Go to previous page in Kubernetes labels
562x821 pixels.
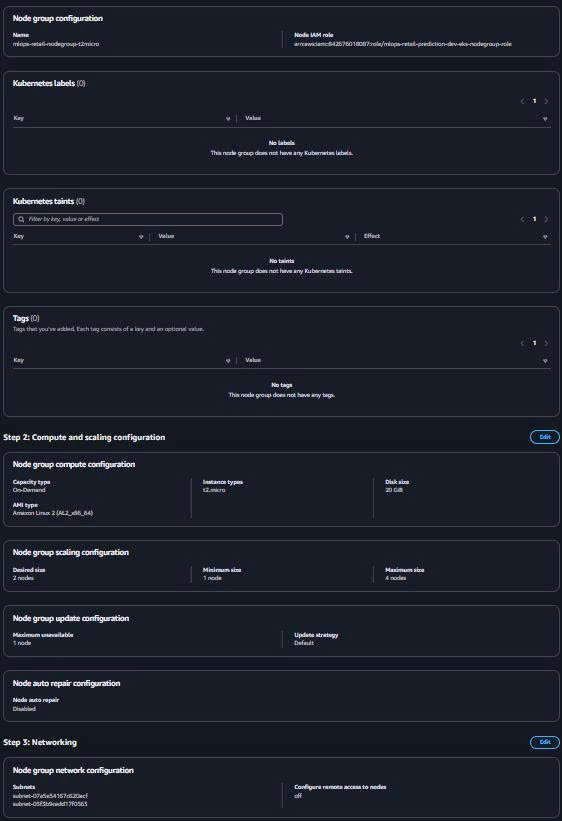point(522,101)
